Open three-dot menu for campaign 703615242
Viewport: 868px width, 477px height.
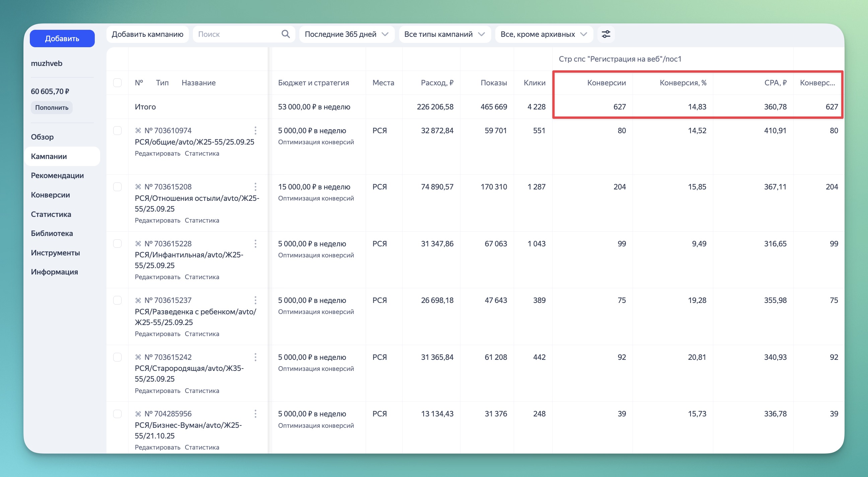(x=256, y=357)
